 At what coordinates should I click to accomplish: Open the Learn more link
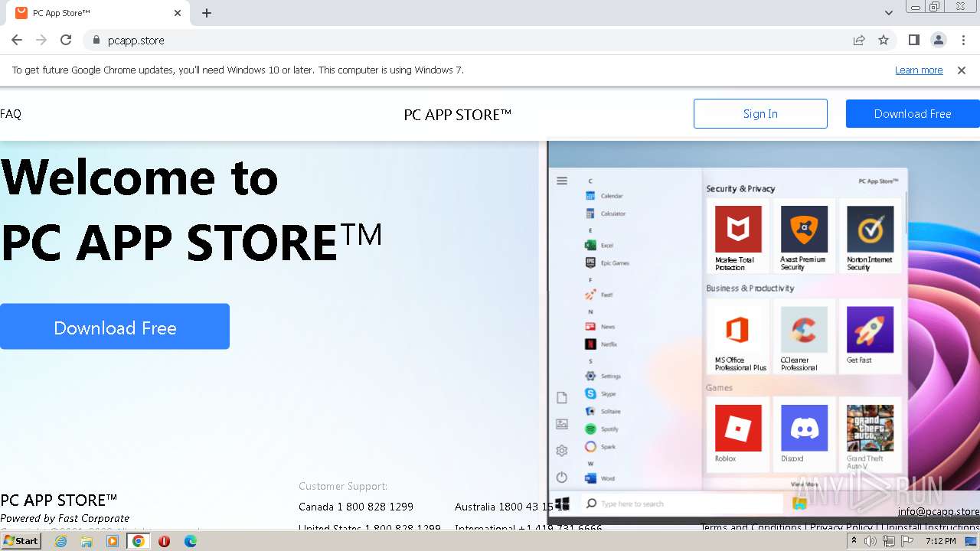919,70
